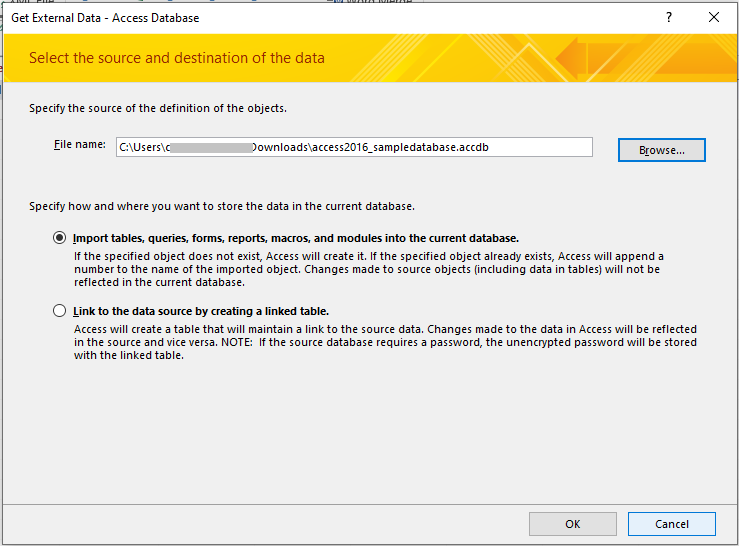This screenshot has width=739, height=546.
Task: Confirm the import with OK
Action: [x=573, y=524]
